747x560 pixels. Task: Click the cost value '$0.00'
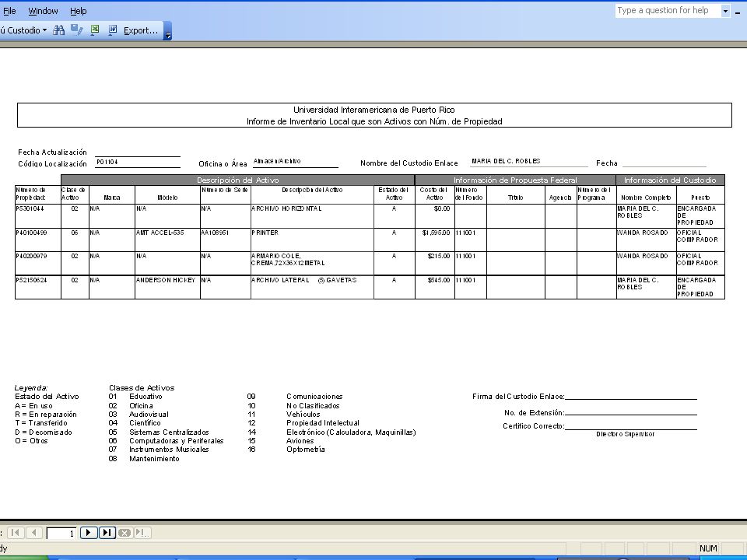(x=442, y=208)
